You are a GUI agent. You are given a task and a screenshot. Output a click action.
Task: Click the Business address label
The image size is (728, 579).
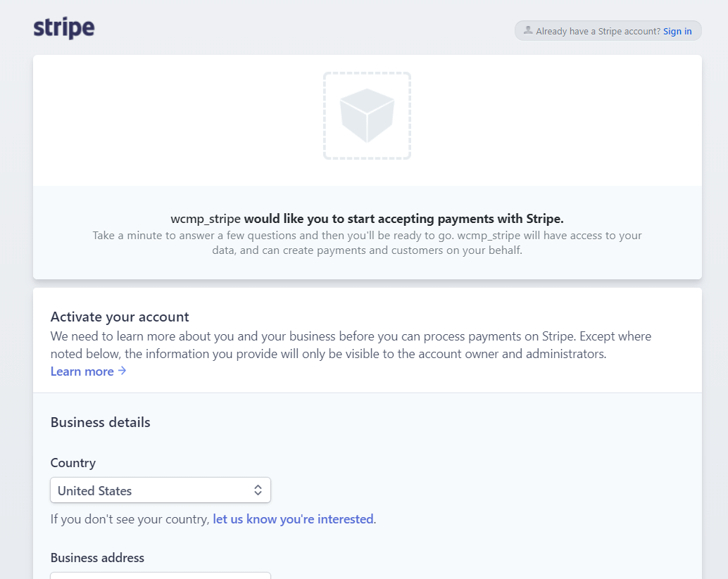coord(97,558)
